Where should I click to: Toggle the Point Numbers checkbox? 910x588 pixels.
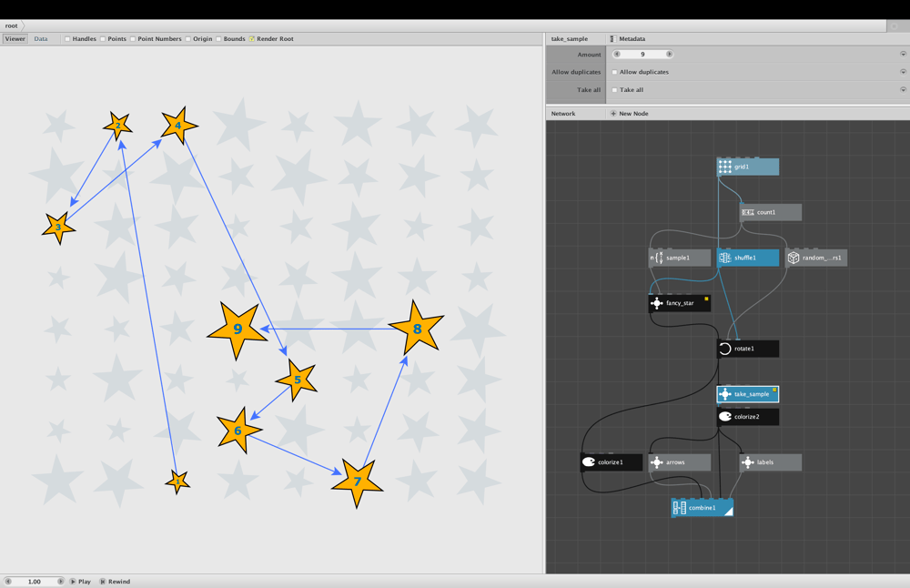132,39
